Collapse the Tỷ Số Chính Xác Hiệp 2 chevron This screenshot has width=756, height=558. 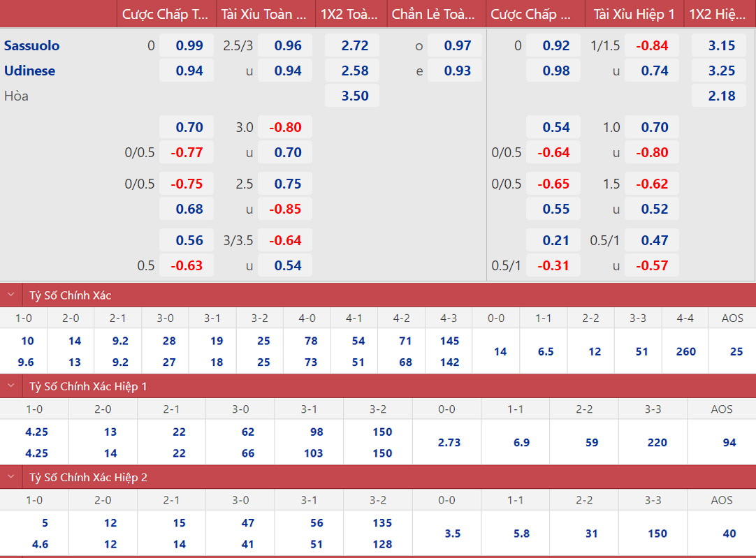tap(10, 478)
